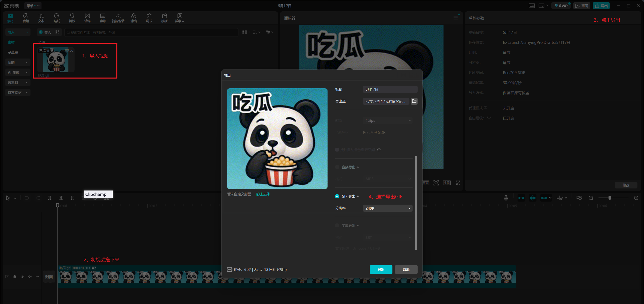Toggle the main track magnet snapping icon
The height and width of the screenshot is (304, 644).
click(521, 198)
